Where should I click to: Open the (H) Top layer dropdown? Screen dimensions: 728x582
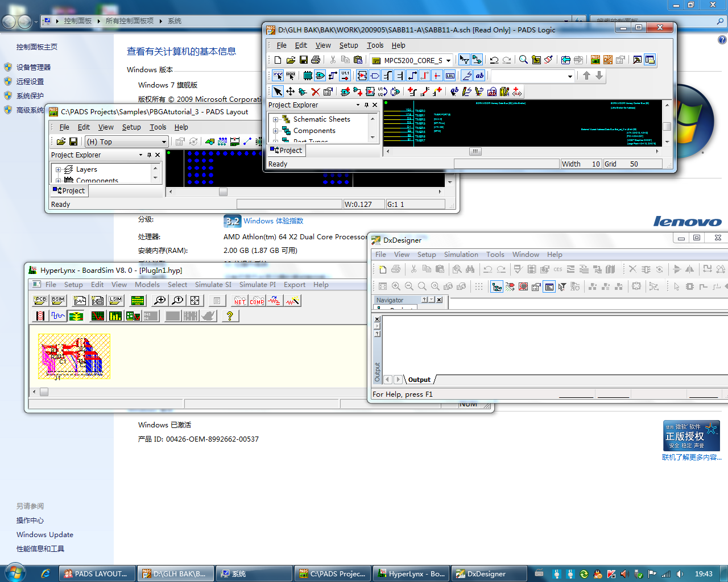(x=164, y=142)
